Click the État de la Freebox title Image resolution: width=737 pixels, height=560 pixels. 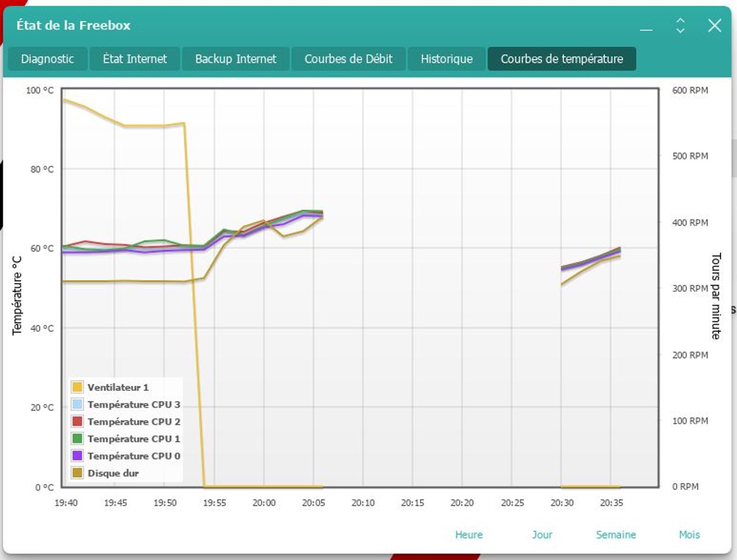[x=73, y=25]
